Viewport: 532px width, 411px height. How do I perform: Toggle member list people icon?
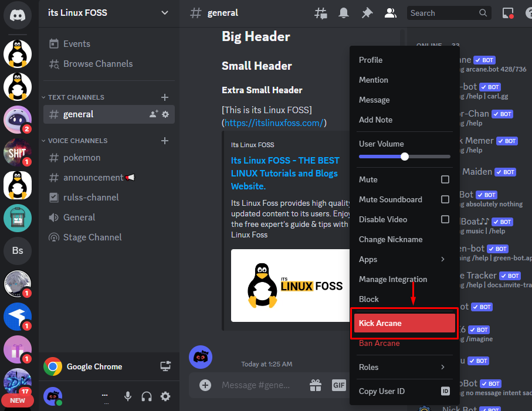point(391,13)
